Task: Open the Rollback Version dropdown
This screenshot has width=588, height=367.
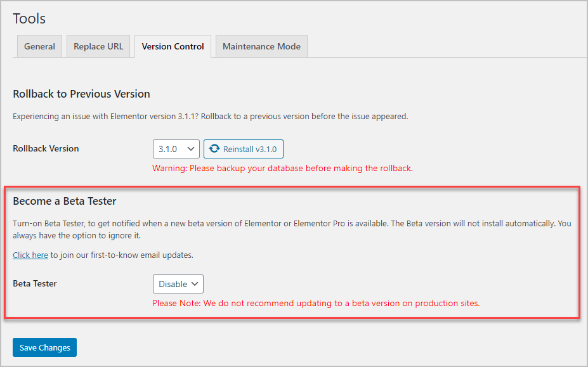Action: 176,148
